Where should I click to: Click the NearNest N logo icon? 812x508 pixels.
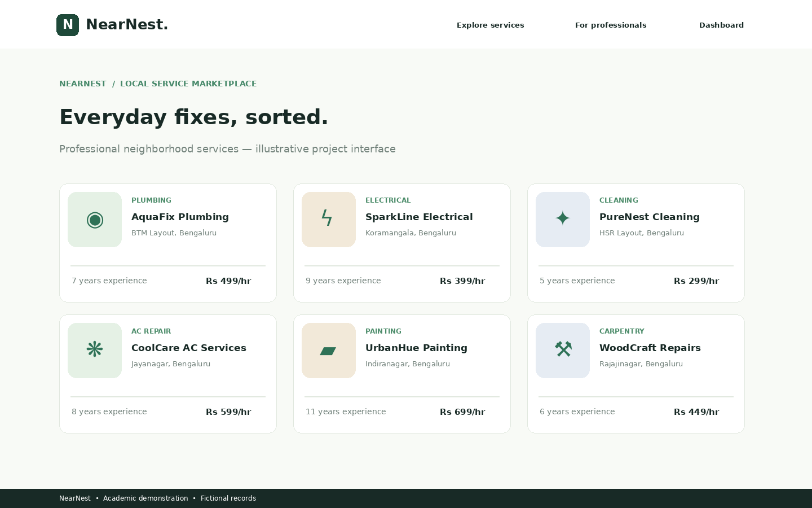[x=68, y=25]
